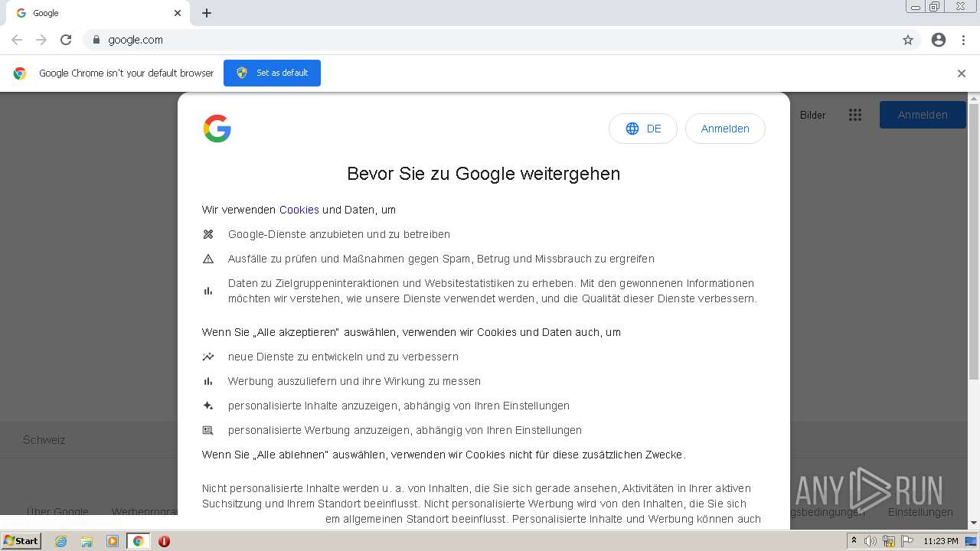Click the volume speaker tray icon
The height and width of the screenshot is (551, 980).
[871, 541]
